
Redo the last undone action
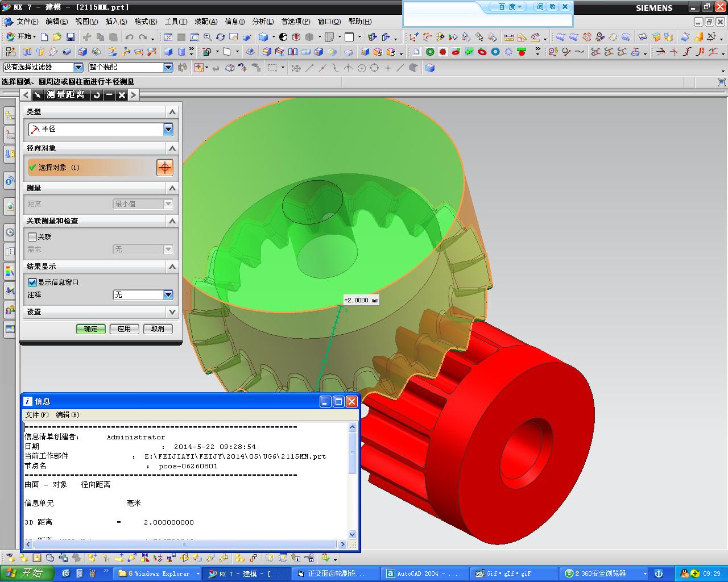pyautogui.click(x=143, y=37)
